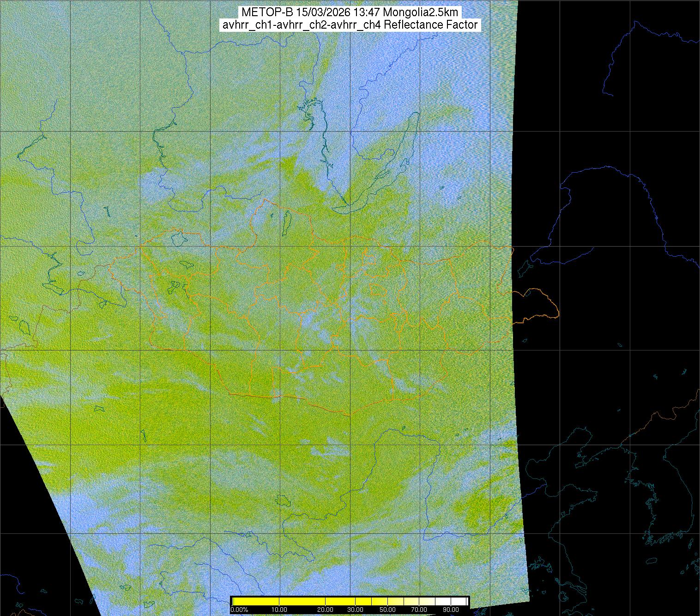Click the avhrr channels Reflectance Factor caption
The image size is (700, 616).
[350, 25]
